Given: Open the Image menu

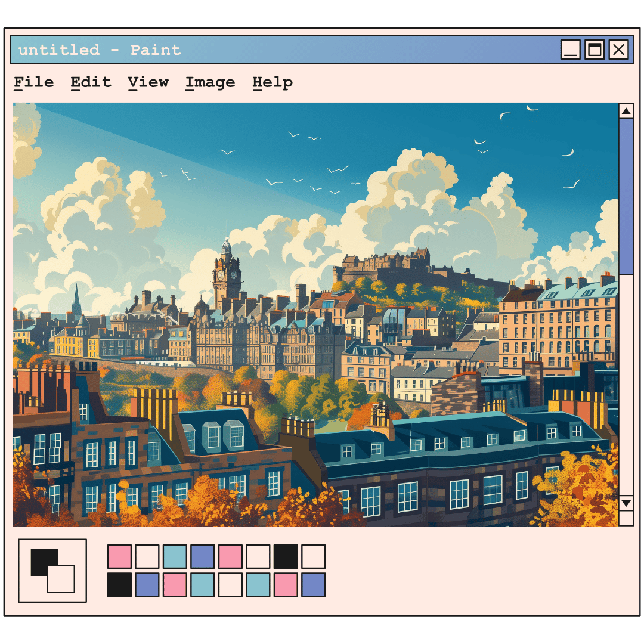Looking at the screenshot, I should [x=210, y=83].
